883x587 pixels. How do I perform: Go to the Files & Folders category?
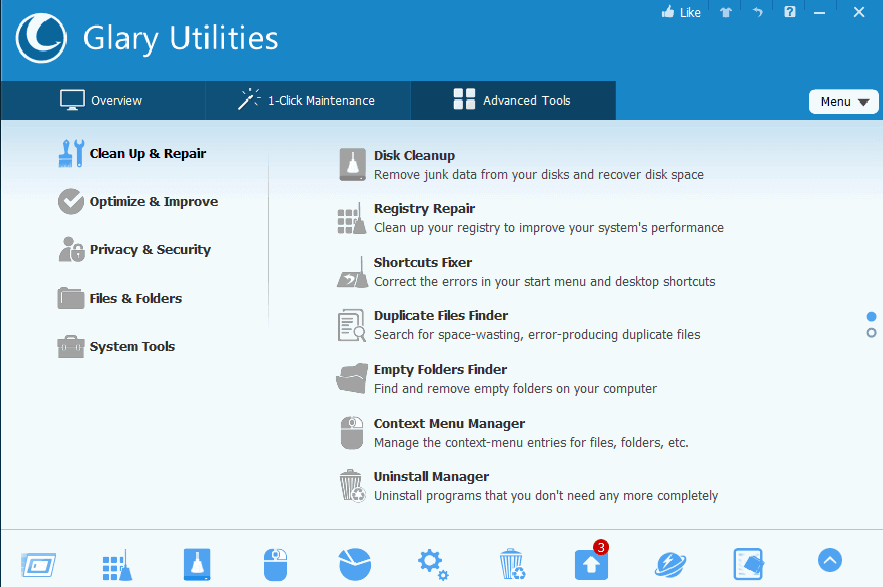pos(120,298)
